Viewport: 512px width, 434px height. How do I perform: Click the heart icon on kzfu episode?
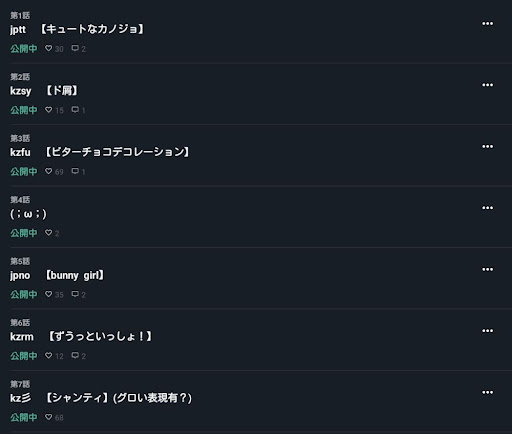(49, 171)
